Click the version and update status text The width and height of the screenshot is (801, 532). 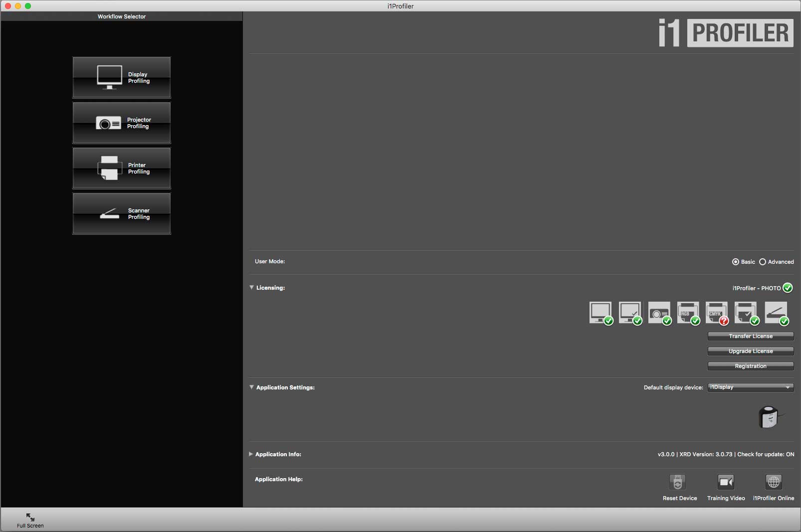point(726,454)
